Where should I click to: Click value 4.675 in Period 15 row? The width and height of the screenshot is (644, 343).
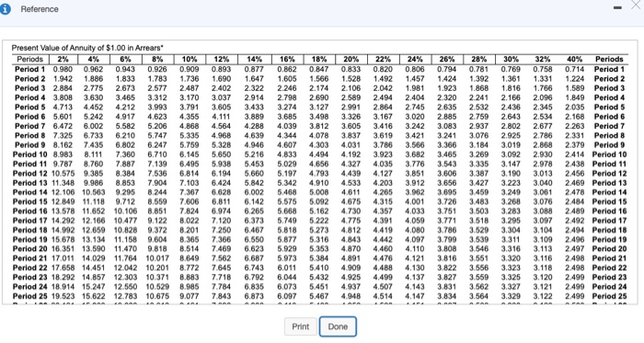(351, 202)
